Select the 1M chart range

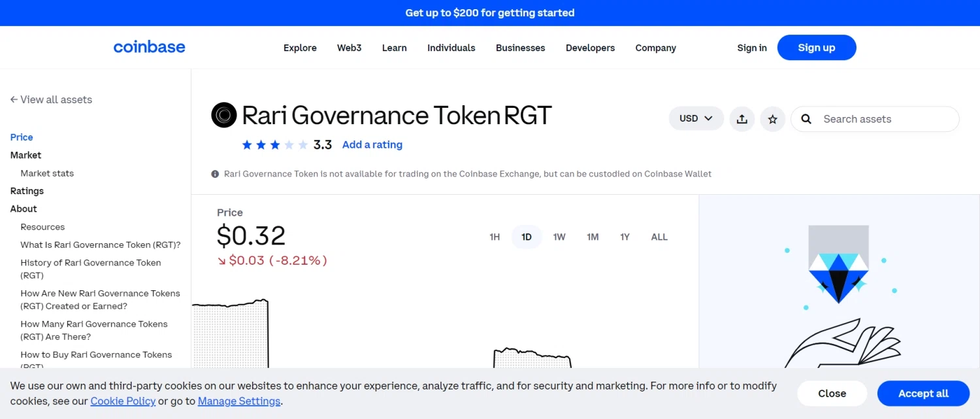tap(593, 237)
